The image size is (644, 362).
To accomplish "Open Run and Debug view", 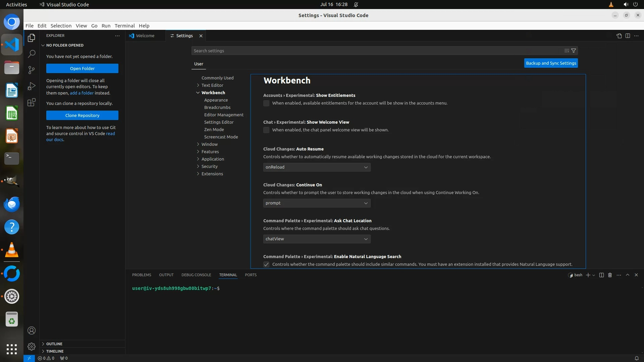I will 32,86.
